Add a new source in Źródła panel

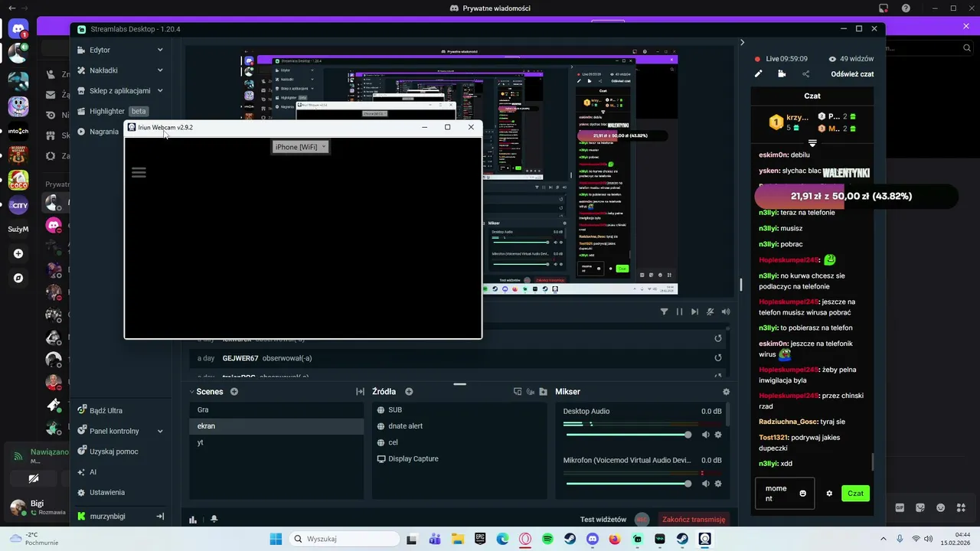pos(409,392)
